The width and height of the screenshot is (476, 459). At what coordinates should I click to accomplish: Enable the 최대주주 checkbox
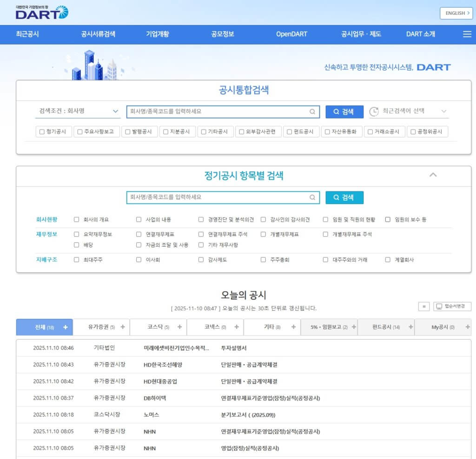(75, 261)
